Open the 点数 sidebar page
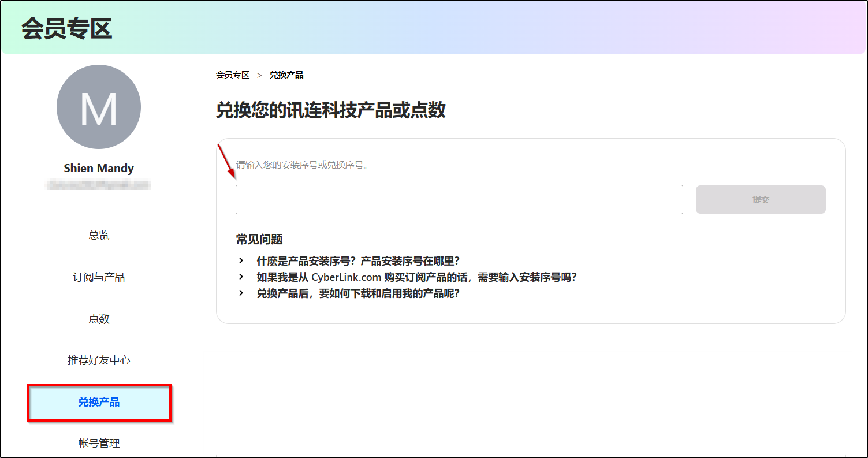The width and height of the screenshot is (868, 458). coord(99,319)
